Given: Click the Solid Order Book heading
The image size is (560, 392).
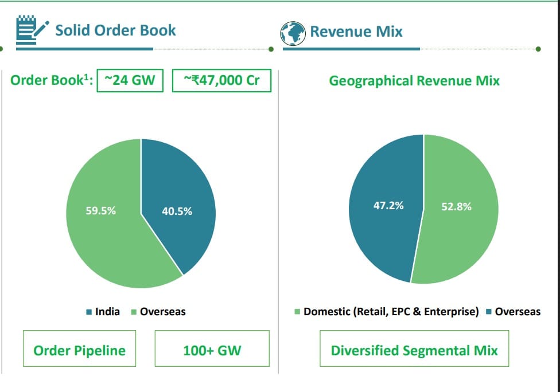Looking at the screenshot, I should point(115,30).
